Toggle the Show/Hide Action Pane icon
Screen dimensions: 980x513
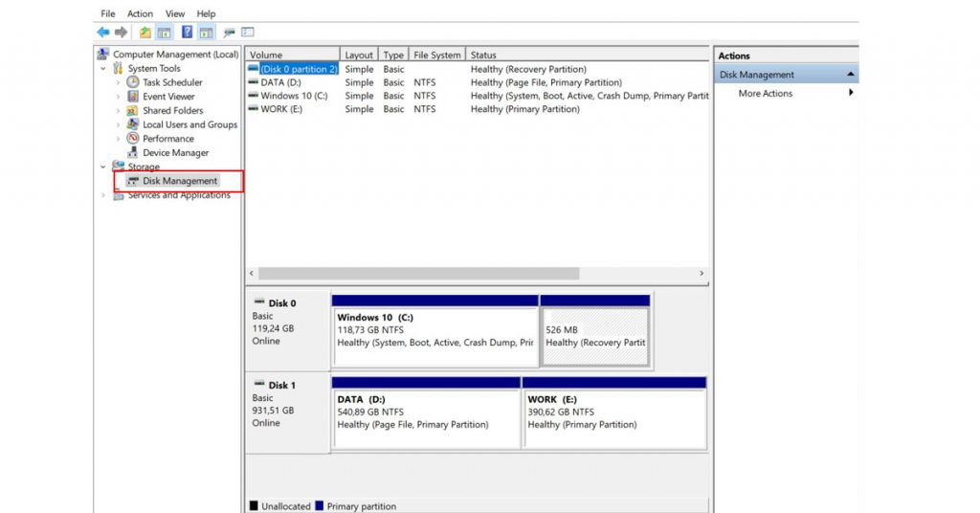(x=207, y=32)
